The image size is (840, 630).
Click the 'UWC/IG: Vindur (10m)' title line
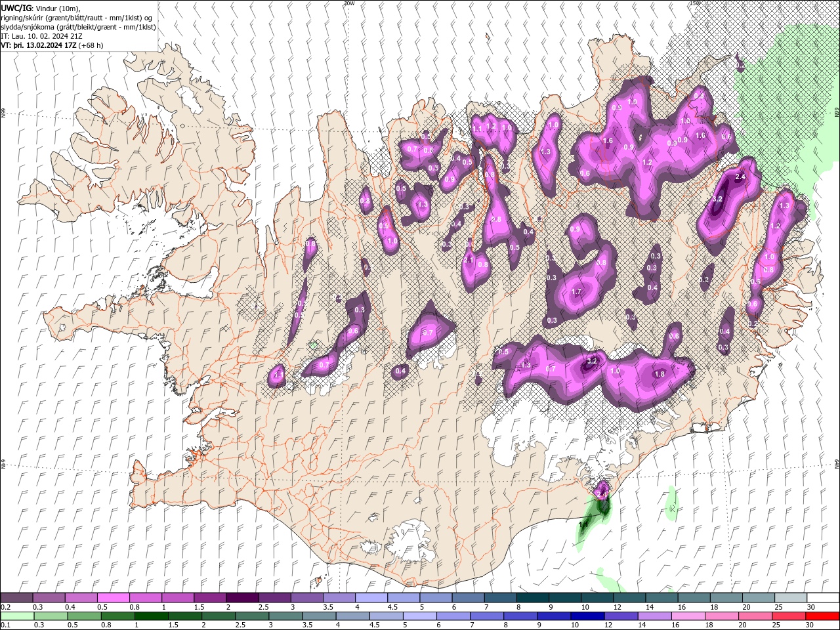pyautogui.click(x=40, y=8)
